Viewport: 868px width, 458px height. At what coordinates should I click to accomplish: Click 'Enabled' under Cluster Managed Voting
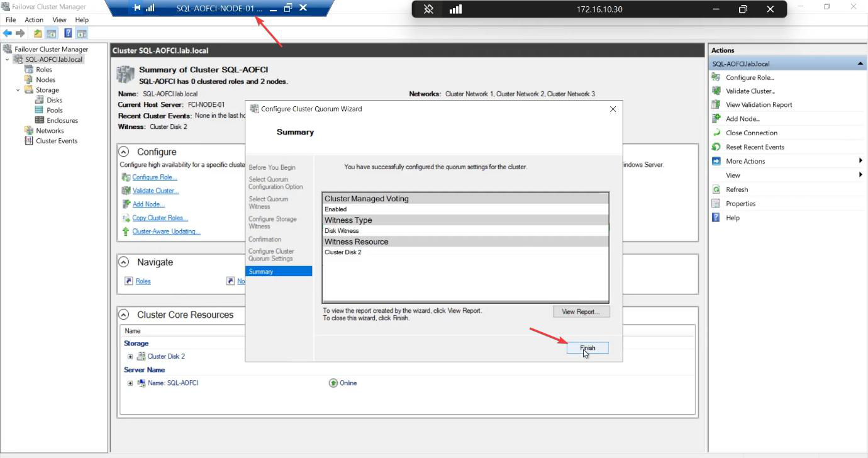pos(335,209)
